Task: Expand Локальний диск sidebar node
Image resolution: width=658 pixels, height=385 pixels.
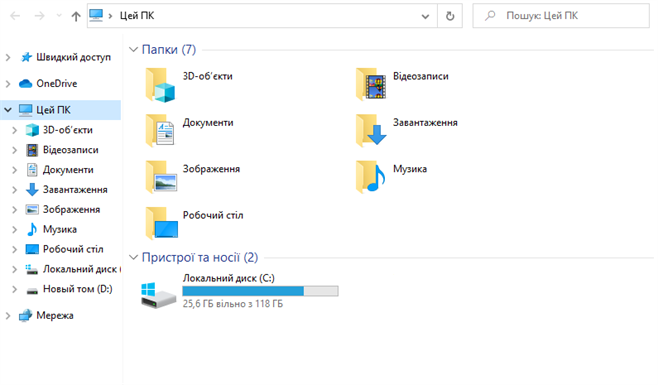Action: [x=14, y=269]
